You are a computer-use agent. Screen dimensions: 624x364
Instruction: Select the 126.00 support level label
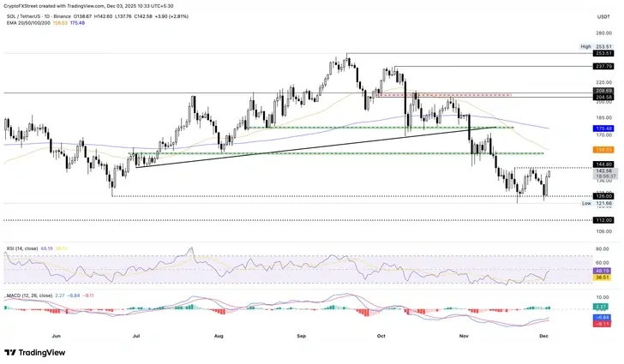[x=602, y=196]
